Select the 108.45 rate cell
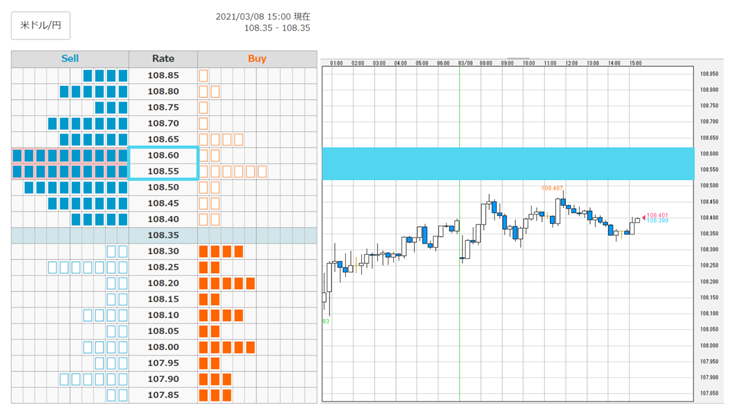This screenshot has width=736, height=411. pos(163,203)
